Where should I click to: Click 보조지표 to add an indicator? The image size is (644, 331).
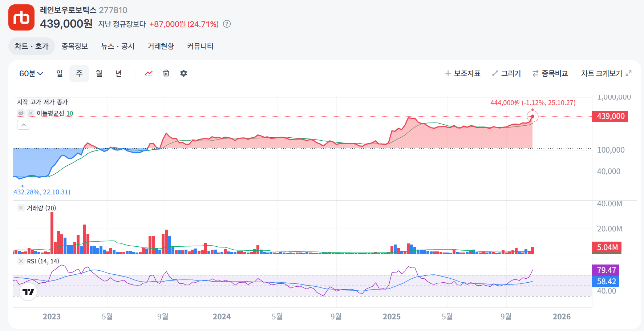pyautogui.click(x=463, y=73)
